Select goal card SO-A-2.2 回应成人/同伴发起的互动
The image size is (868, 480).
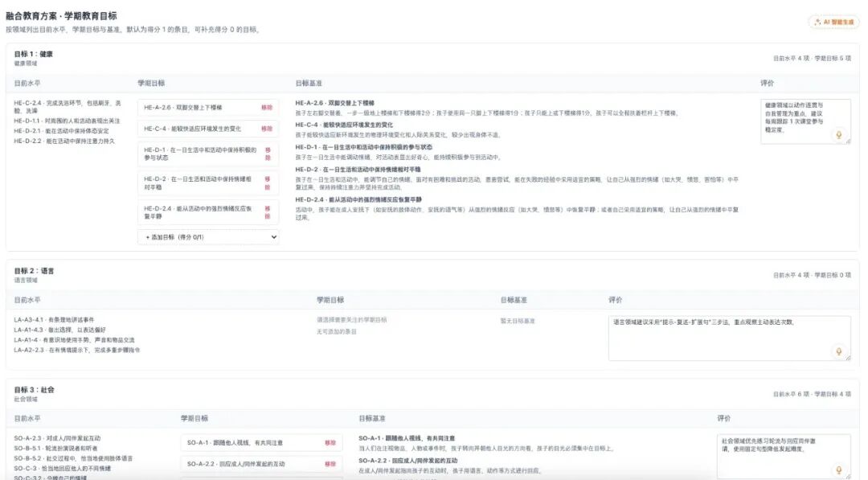[261, 463]
